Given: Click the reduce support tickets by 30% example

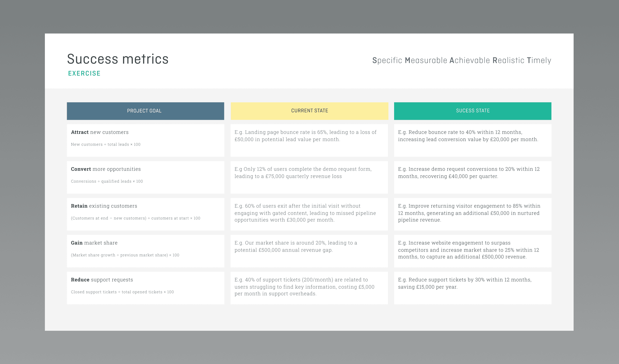Looking at the screenshot, I should click(x=465, y=283).
